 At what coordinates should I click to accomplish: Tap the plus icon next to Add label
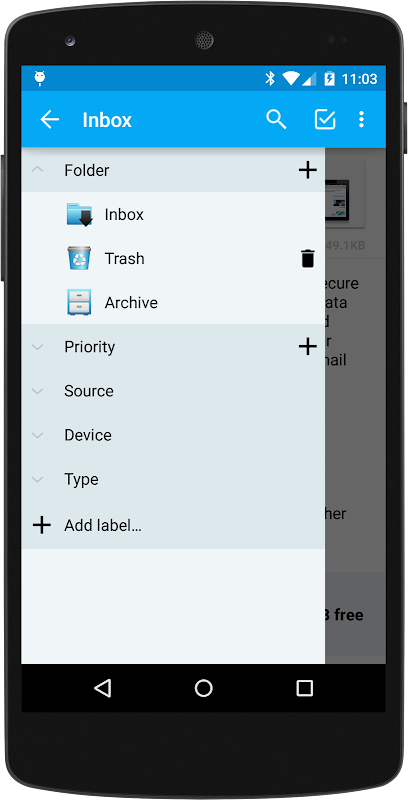(x=42, y=525)
